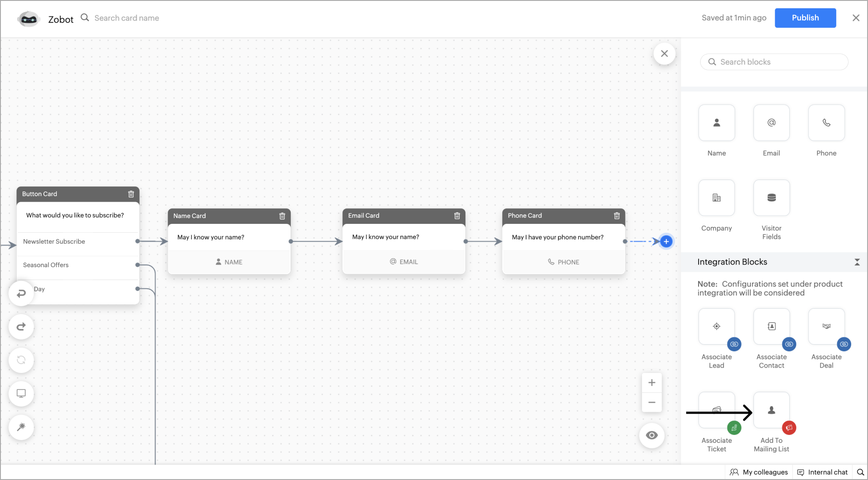The width and height of the screenshot is (868, 480).
Task: Click the Search blocks input field
Action: [774, 61]
